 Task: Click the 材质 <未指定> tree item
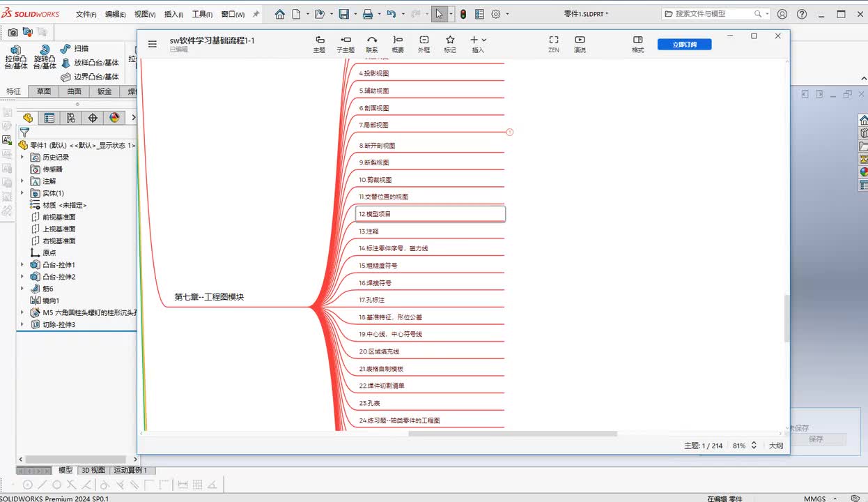(x=64, y=205)
